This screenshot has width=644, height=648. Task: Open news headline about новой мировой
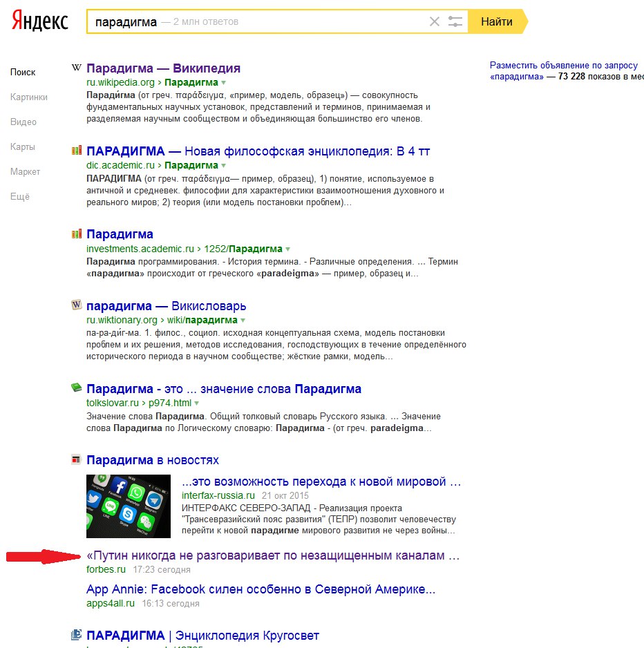pos(321,482)
